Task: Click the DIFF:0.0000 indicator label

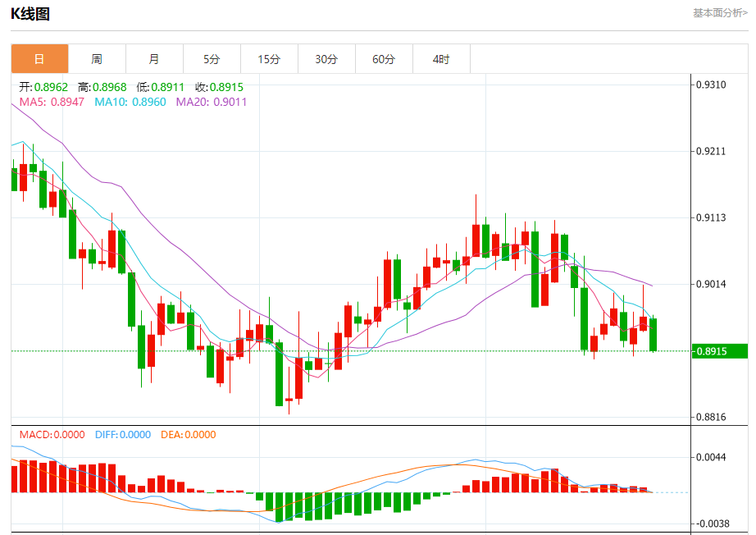Action: click(x=123, y=435)
